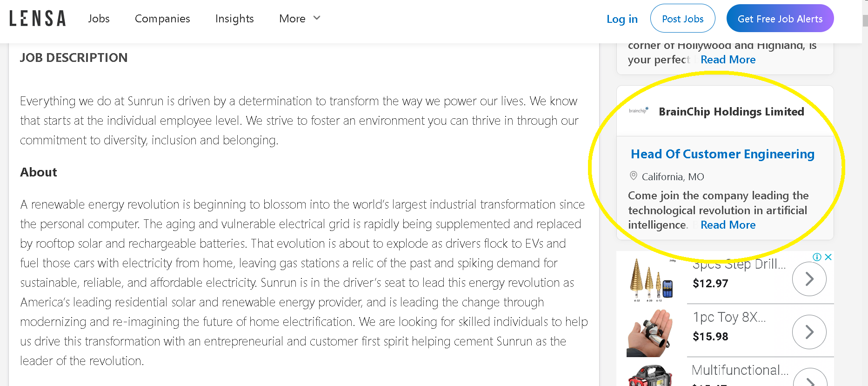
Task: Click Get Free Job Alerts button
Action: [780, 19]
